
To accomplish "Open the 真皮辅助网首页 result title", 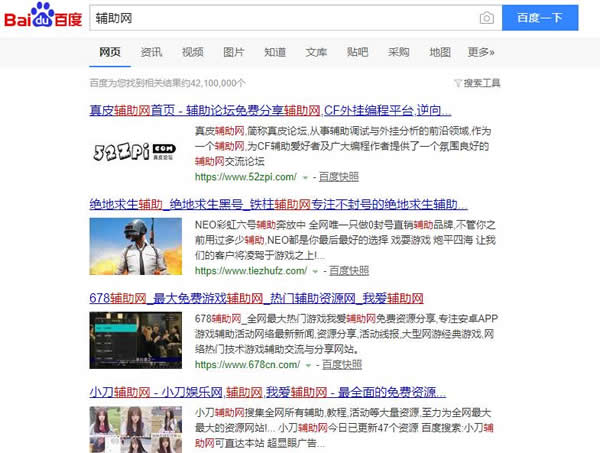I will point(270,111).
